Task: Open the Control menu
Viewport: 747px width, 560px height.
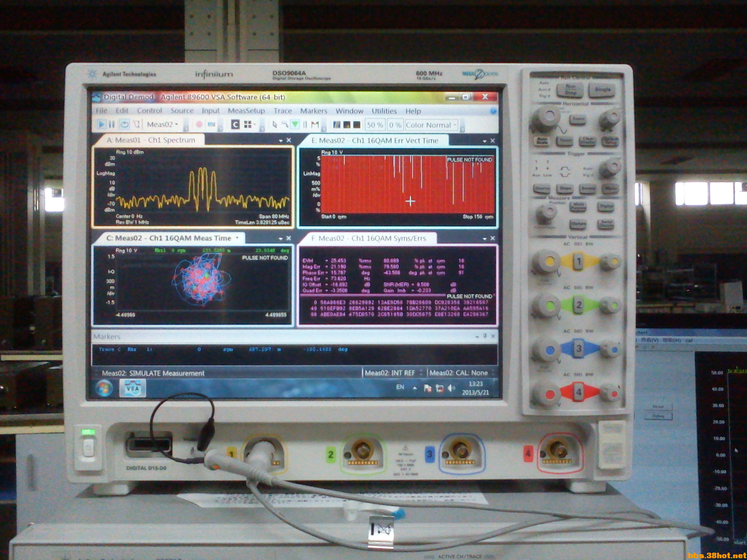Action: pos(150,110)
